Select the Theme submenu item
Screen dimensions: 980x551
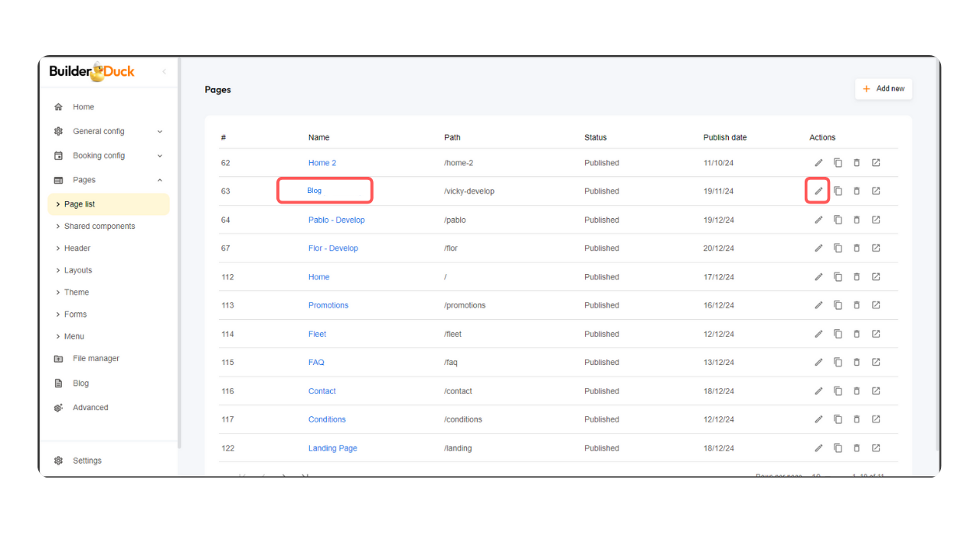[x=76, y=292]
